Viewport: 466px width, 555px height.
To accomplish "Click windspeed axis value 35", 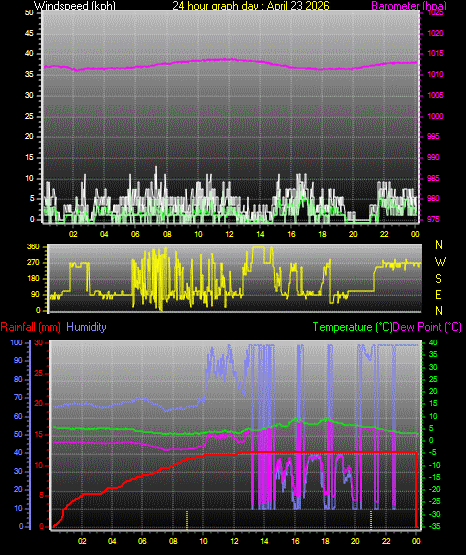I will point(29,74).
